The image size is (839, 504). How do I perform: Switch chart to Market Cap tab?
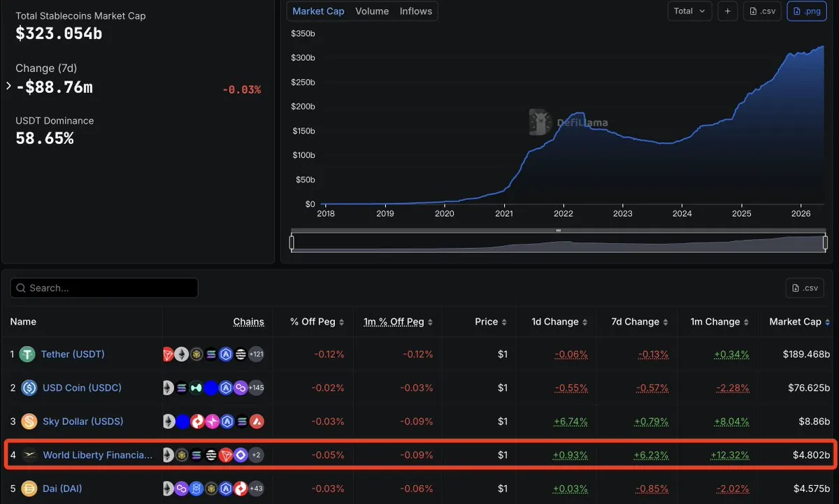pyautogui.click(x=318, y=11)
